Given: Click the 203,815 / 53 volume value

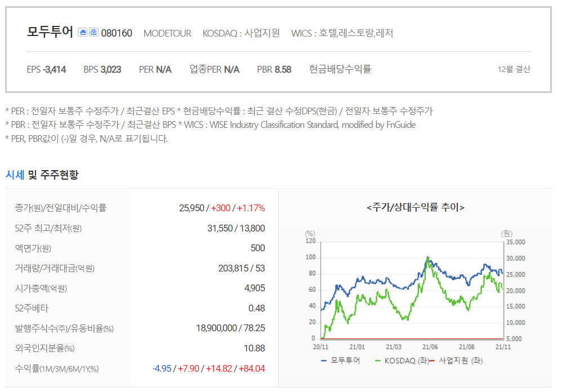Looking at the screenshot, I should click(242, 269).
